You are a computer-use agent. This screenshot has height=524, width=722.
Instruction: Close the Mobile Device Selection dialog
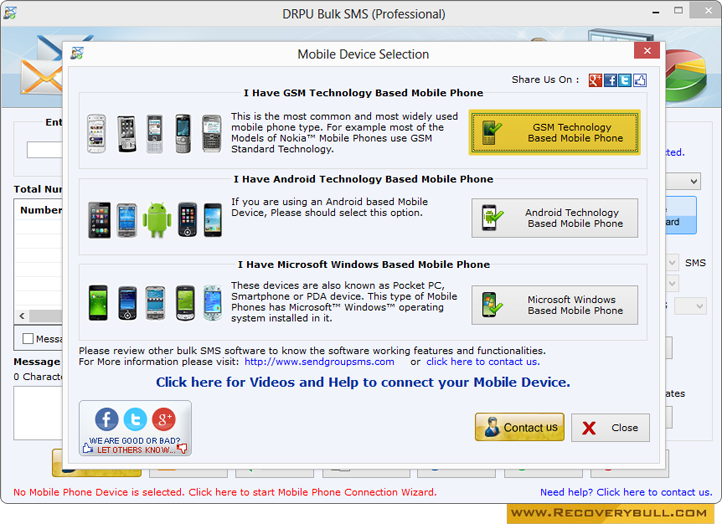[647, 51]
